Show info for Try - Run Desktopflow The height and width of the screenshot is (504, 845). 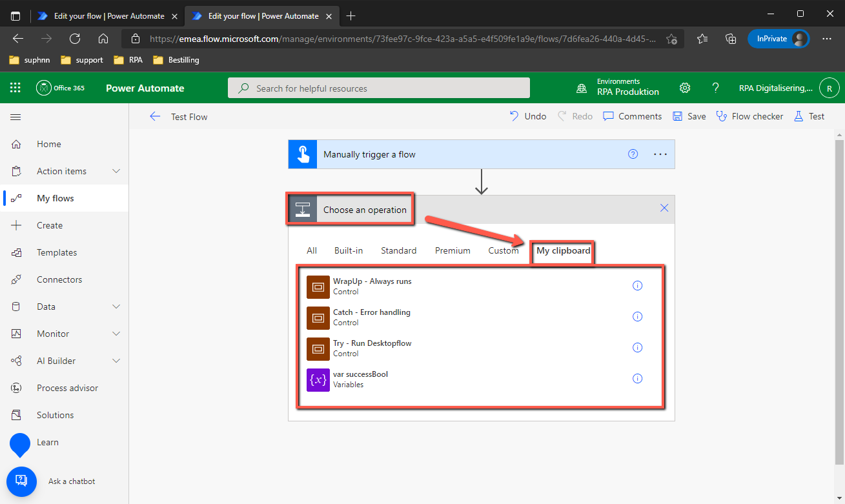pos(637,347)
